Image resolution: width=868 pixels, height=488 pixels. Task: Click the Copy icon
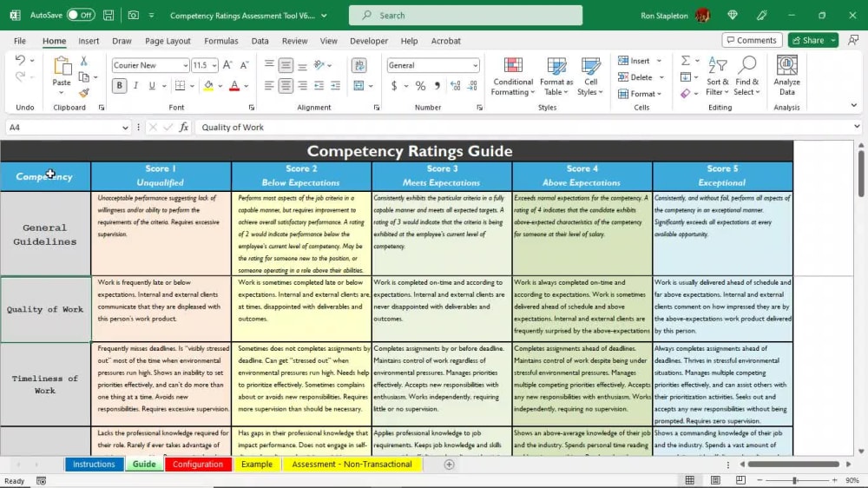(84, 77)
